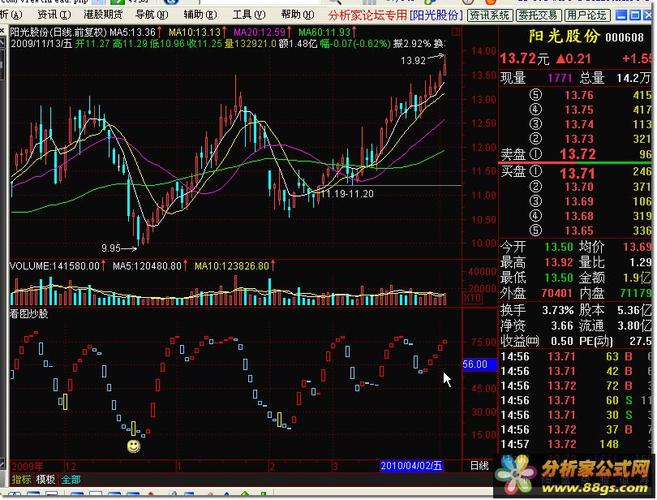Click the VOLUME:141580.00 label

55,266
